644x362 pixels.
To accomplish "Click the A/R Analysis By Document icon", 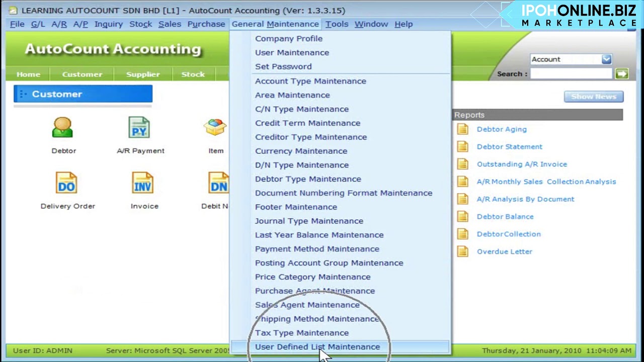I will pos(462,199).
